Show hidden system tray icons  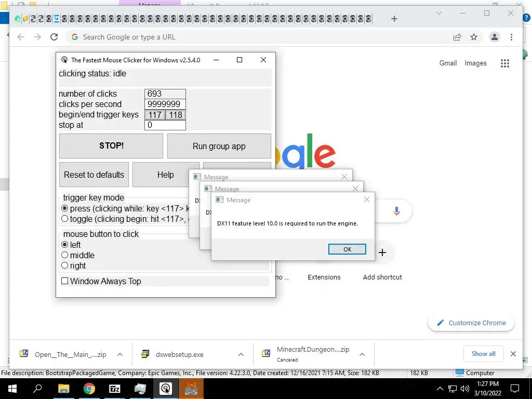(x=440, y=389)
